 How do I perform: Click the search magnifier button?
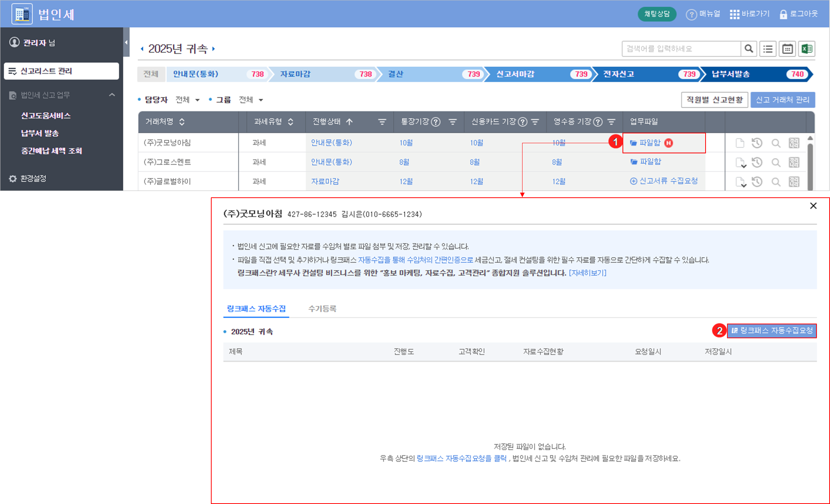(749, 49)
